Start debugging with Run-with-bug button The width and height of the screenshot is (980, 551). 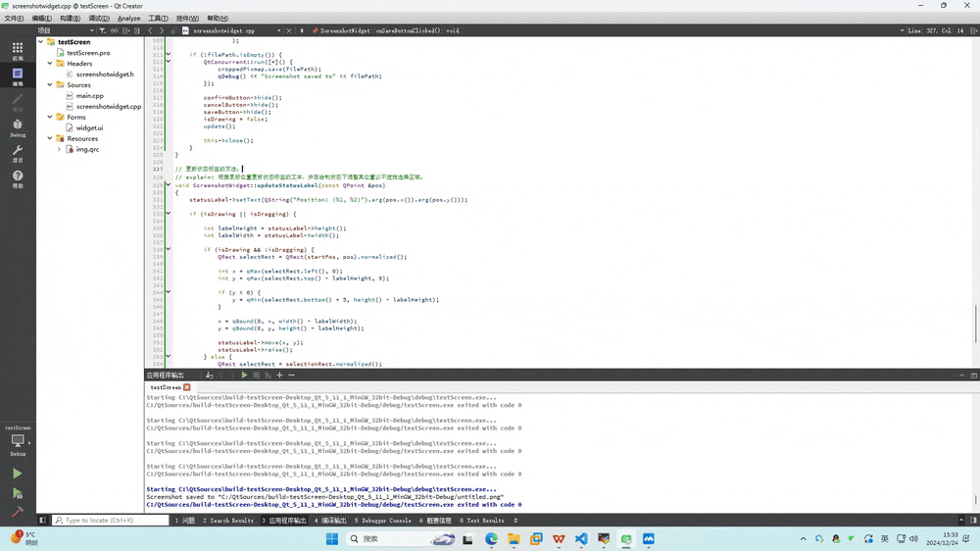[x=17, y=493]
